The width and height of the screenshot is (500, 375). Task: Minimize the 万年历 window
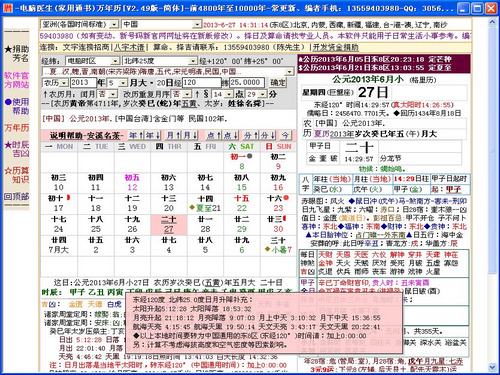[x=462, y=8]
